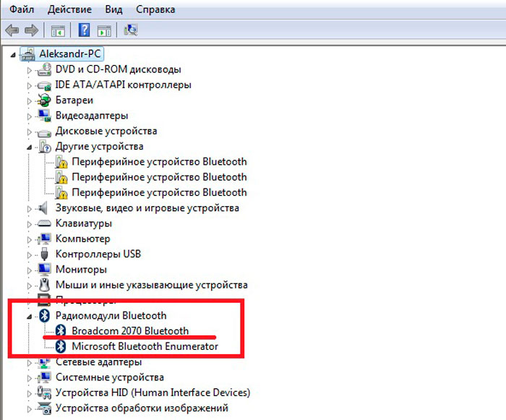Expand Дисковые устройства category
This screenshot has width=506, height=420.
(30, 132)
